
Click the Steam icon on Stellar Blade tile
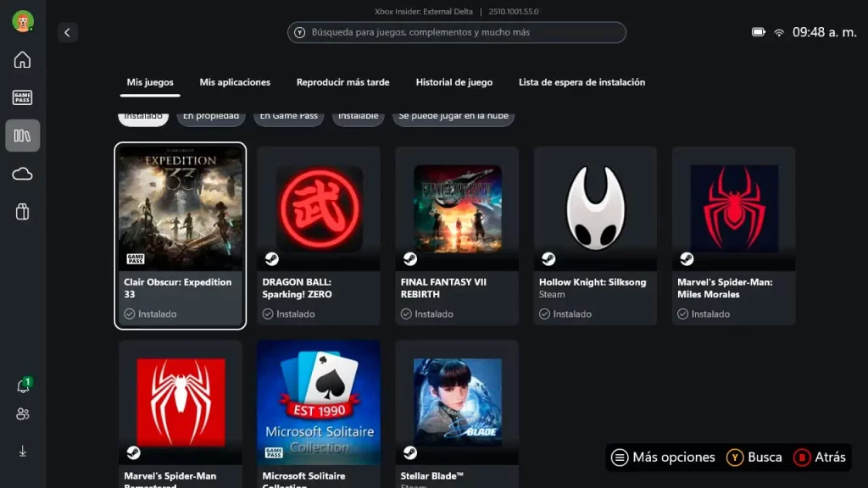click(x=409, y=453)
